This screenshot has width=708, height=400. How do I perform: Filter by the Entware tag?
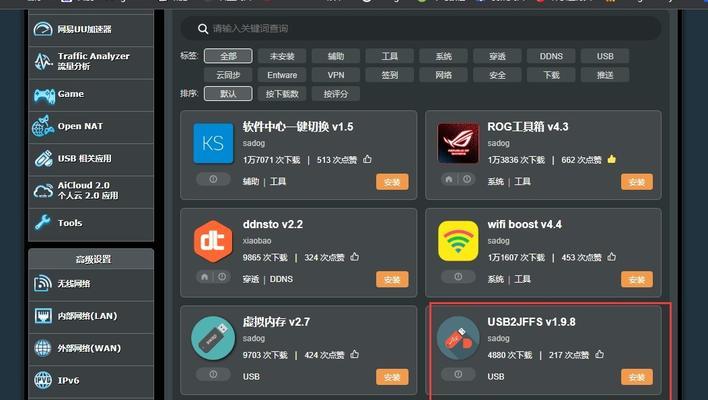(282, 75)
